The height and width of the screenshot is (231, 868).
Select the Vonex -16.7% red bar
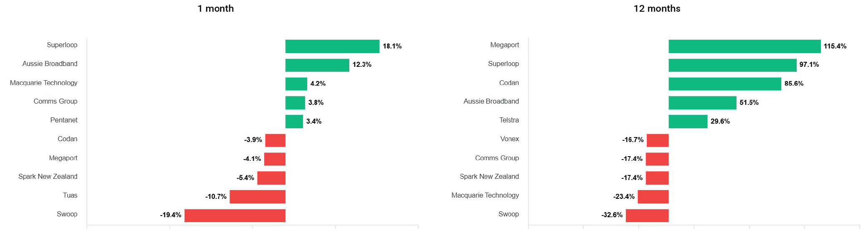tap(657, 140)
